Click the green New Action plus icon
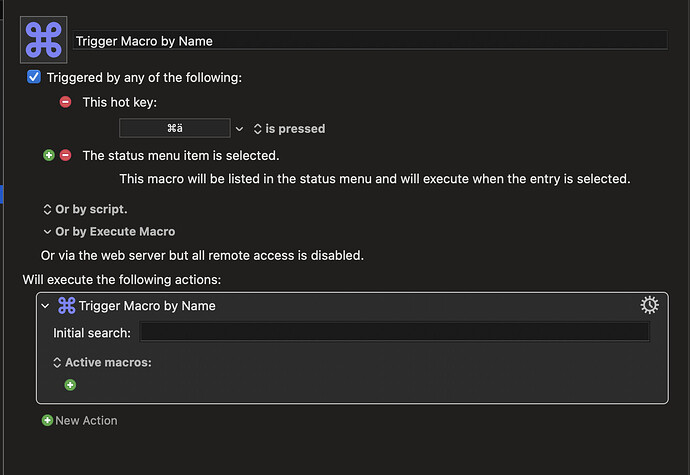The image size is (690, 475). [x=47, y=421]
